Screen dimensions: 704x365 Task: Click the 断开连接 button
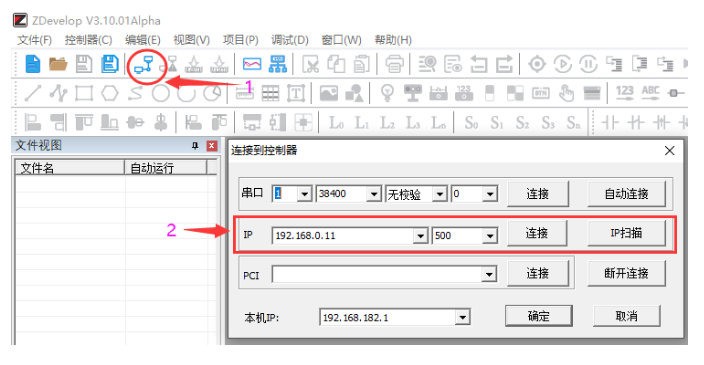coord(626,273)
